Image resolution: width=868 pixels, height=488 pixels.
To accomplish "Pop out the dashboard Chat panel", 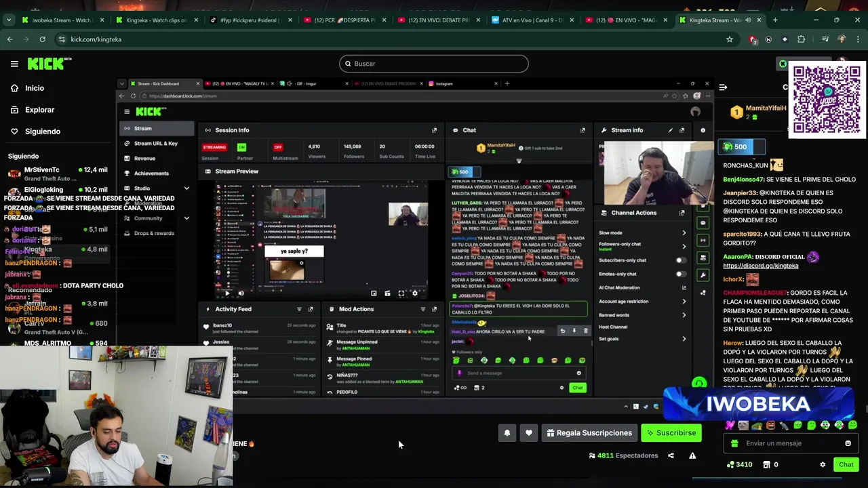I will pos(583,130).
